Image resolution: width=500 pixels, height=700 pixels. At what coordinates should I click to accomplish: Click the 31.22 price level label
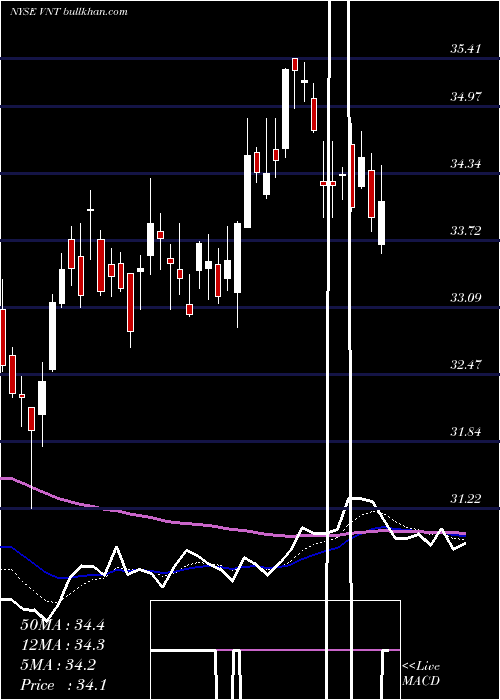pos(466,498)
